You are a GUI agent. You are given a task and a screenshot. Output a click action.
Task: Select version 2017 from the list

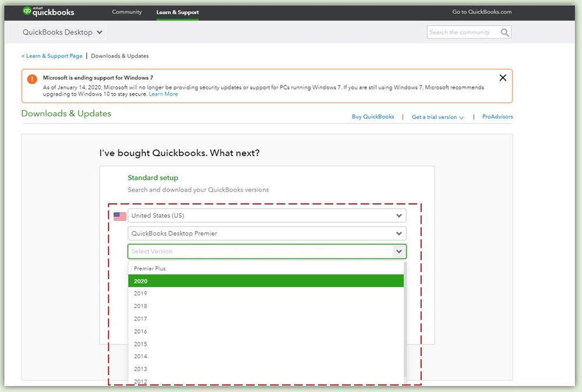(x=266, y=319)
